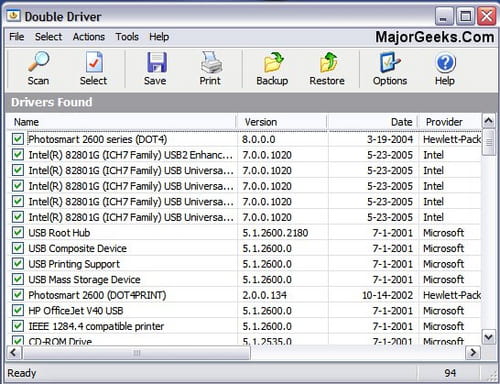500x384 pixels.
Task: Click the blue Help question-mark icon
Action: coord(445,62)
